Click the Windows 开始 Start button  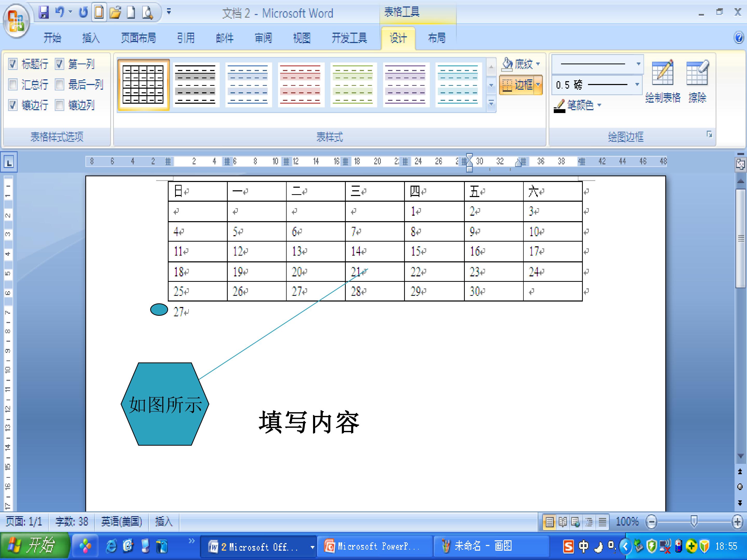click(x=34, y=546)
